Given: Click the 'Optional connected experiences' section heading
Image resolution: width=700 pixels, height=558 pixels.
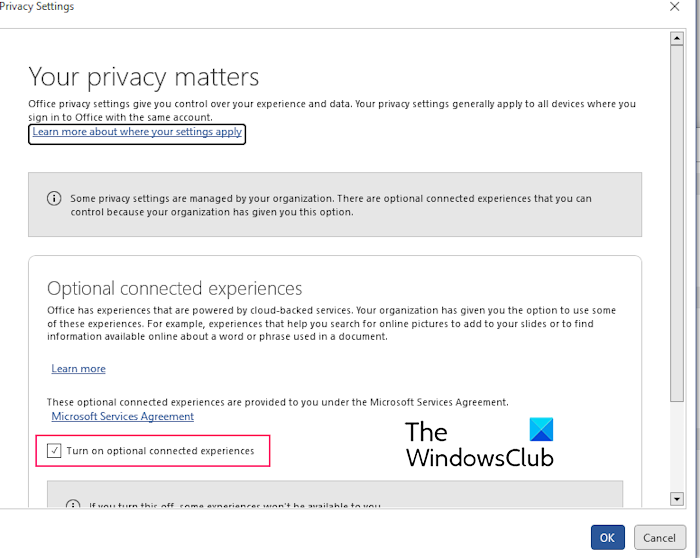Looking at the screenshot, I should 175,289.
